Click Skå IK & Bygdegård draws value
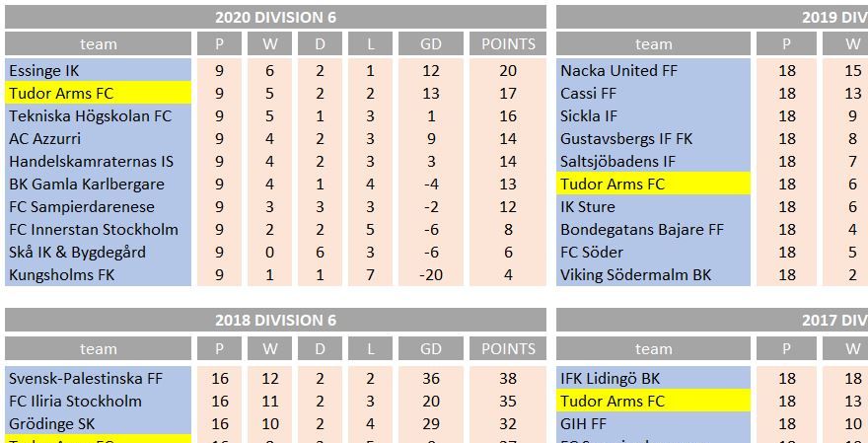 click(320, 252)
